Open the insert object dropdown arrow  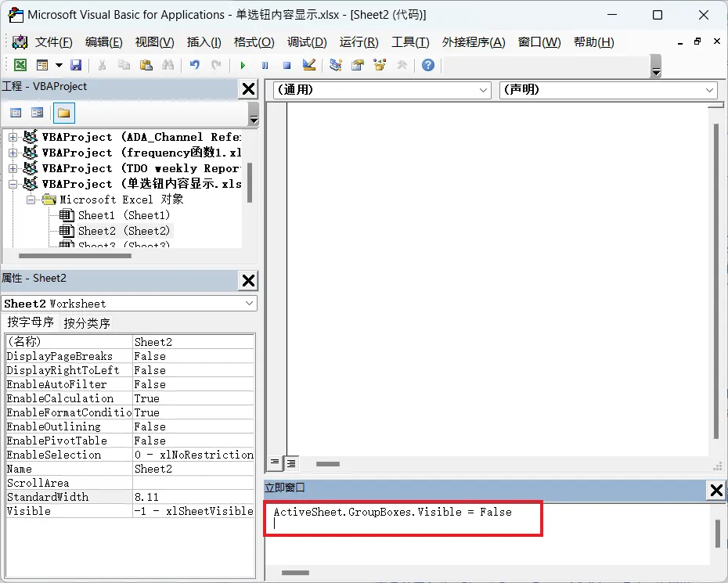tap(59, 65)
